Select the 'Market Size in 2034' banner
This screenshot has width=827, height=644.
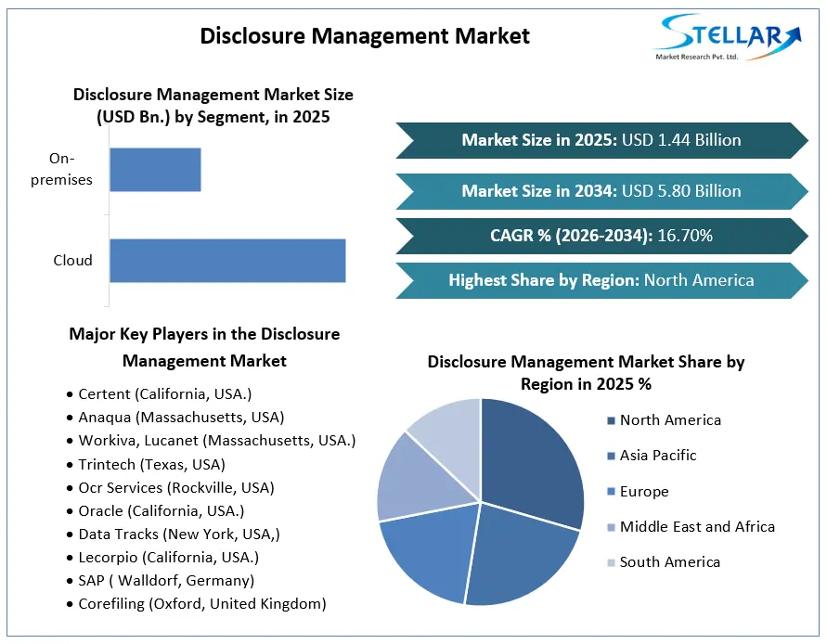pyautogui.click(x=601, y=191)
